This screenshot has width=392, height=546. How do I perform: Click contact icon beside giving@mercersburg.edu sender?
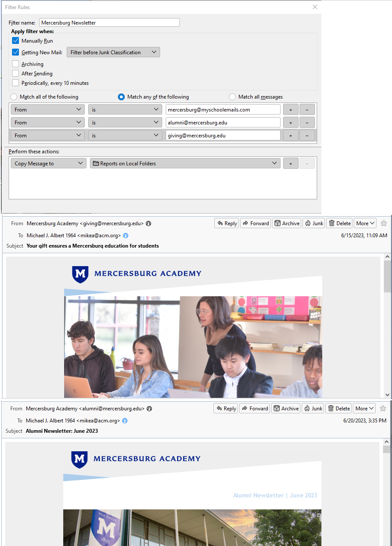pyautogui.click(x=148, y=224)
